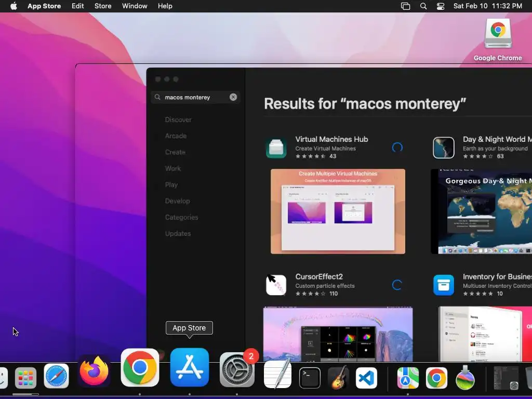
Task: Click the App Store search field
Action: point(195,97)
